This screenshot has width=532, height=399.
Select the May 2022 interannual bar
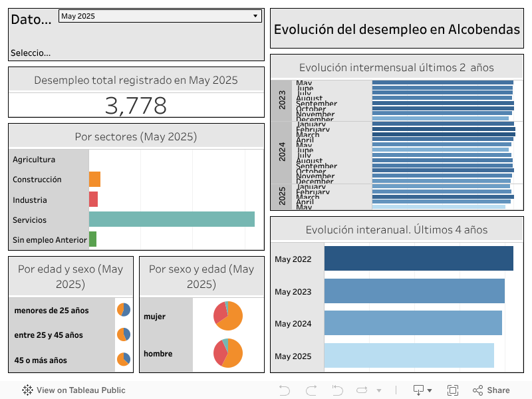pos(418,259)
